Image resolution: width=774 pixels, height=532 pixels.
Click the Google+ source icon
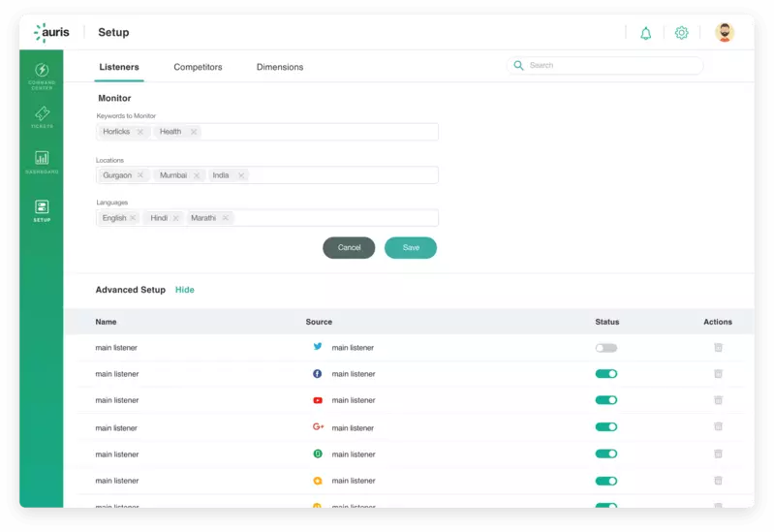click(318, 426)
